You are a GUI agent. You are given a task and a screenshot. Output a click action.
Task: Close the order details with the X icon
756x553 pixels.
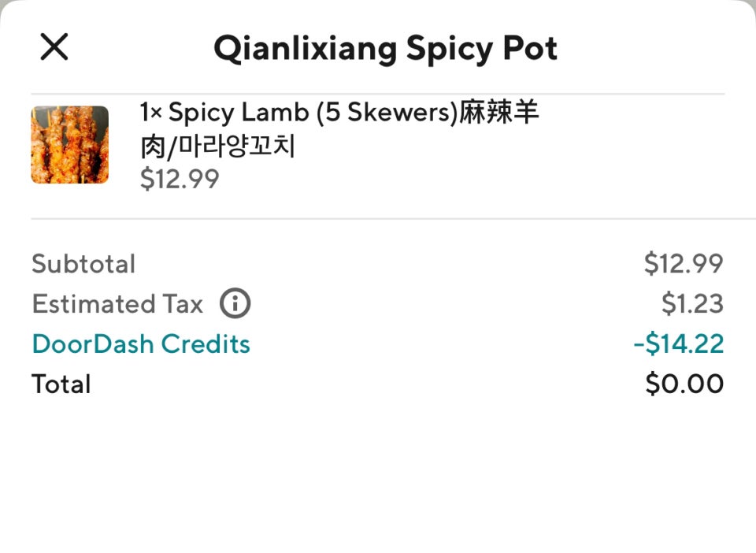pos(54,46)
